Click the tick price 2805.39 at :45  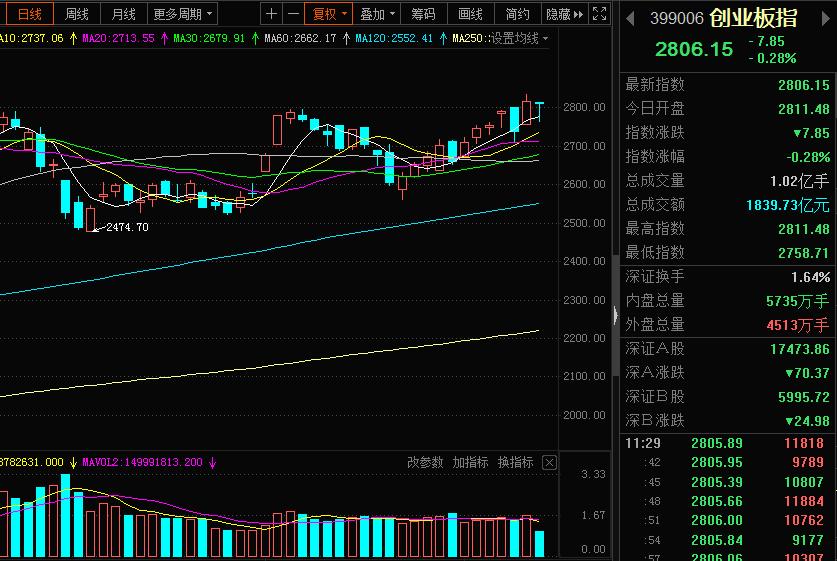[716, 482]
